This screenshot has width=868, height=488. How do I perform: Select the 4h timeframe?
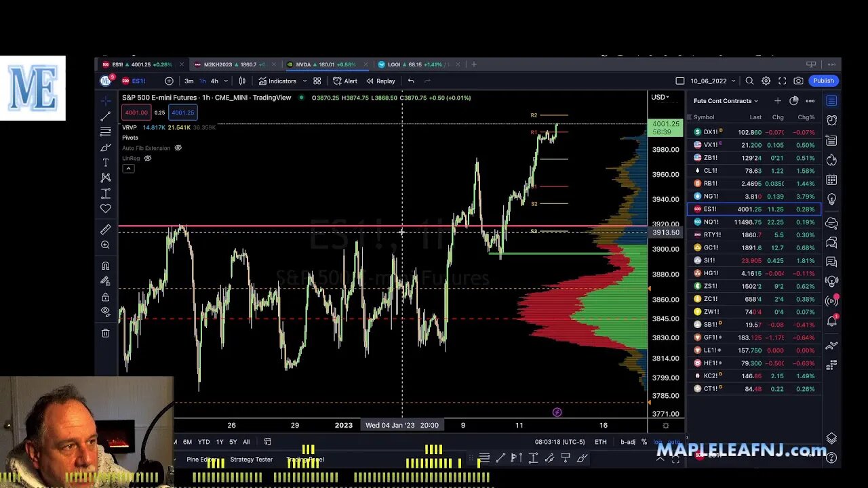[214, 81]
